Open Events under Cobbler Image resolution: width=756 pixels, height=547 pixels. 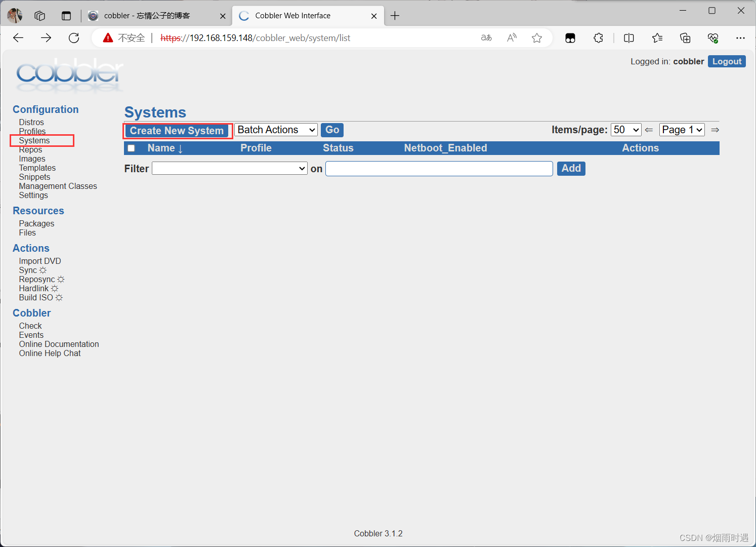coord(31,335)
